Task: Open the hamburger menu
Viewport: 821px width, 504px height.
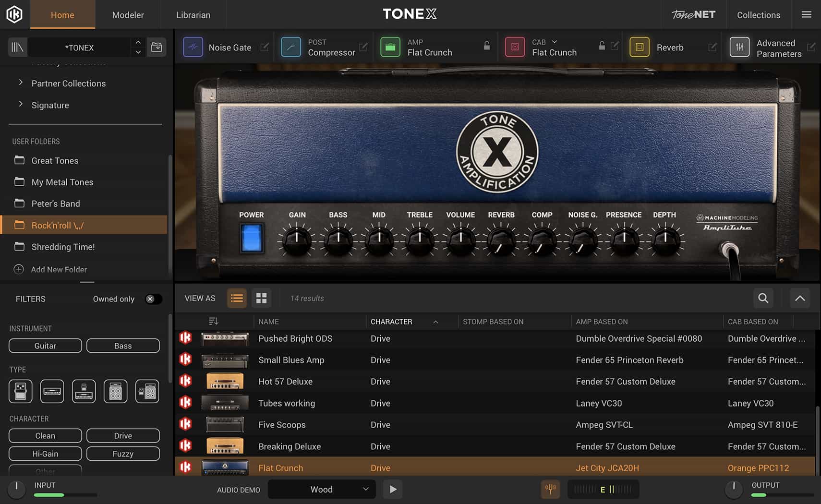Action: click(x=807, y=14)
